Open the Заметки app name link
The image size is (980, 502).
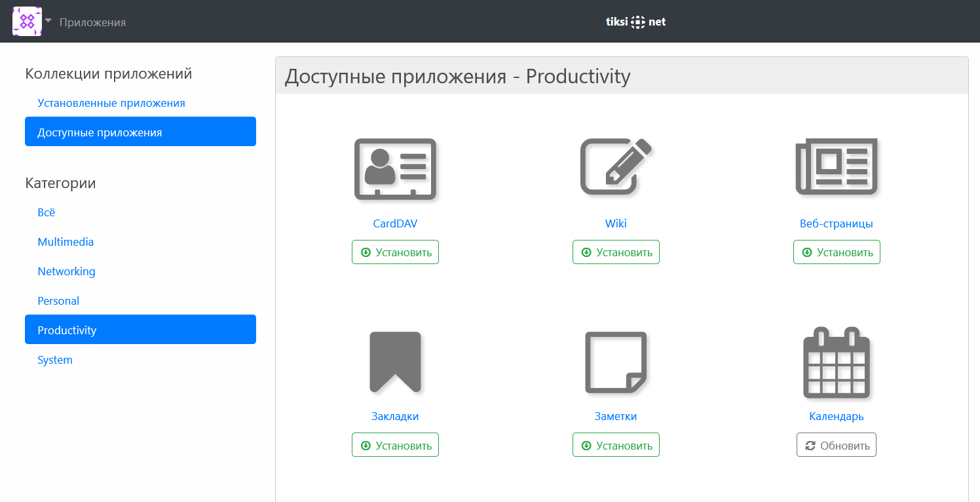(x=616, y=416)
